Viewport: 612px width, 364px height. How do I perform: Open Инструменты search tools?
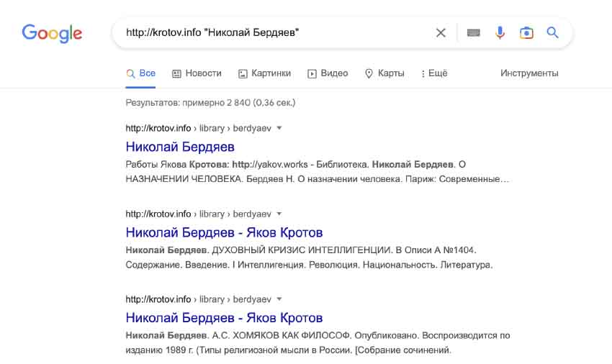(x=529, y=73)
